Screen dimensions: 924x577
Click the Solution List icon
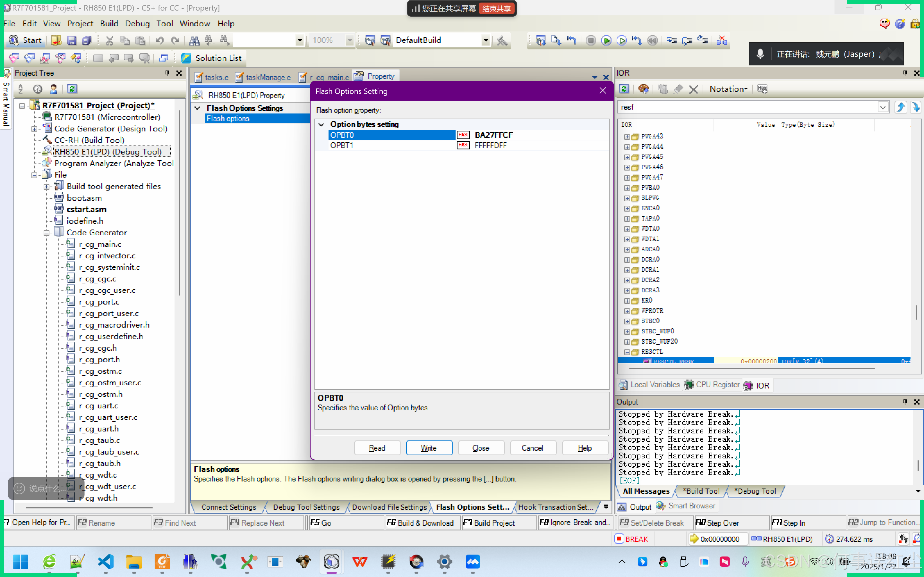pos(186,58)
